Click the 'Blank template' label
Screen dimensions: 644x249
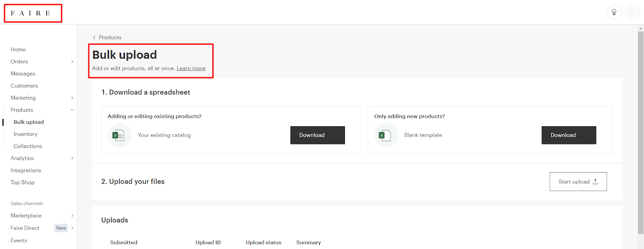click(423, 135)
